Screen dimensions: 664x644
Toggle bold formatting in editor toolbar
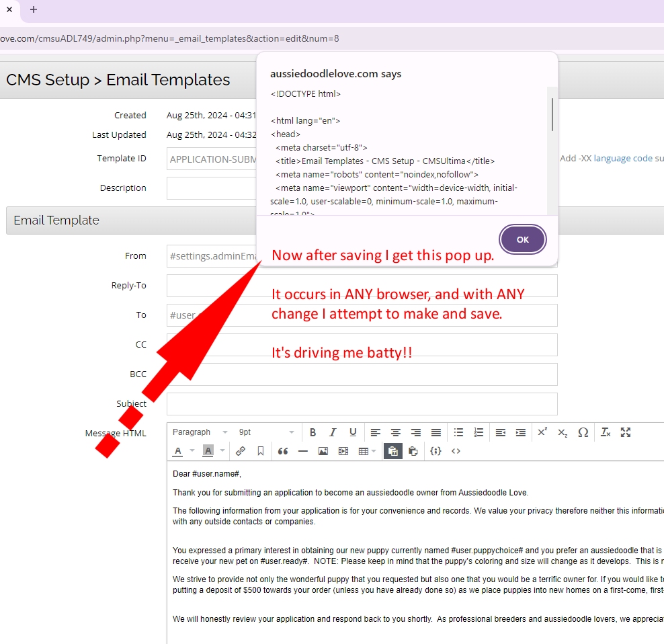(x=313, y=432)
